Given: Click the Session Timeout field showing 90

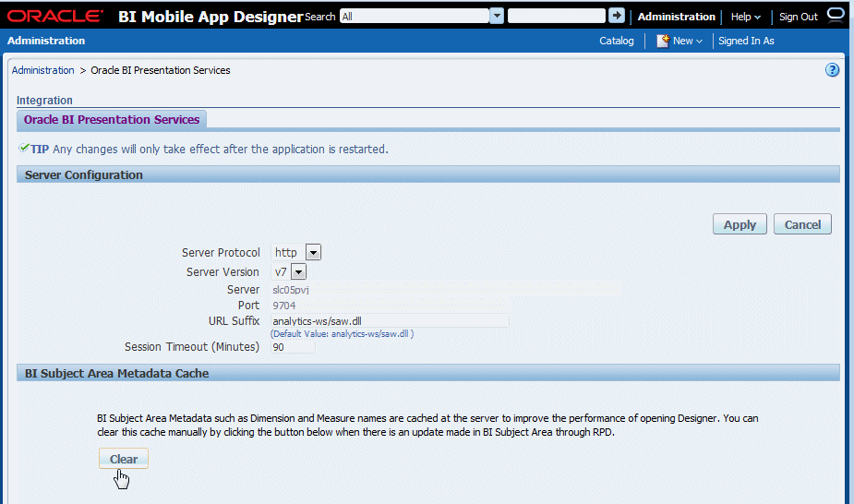Looking at the screenshot, I should (293, 347).
